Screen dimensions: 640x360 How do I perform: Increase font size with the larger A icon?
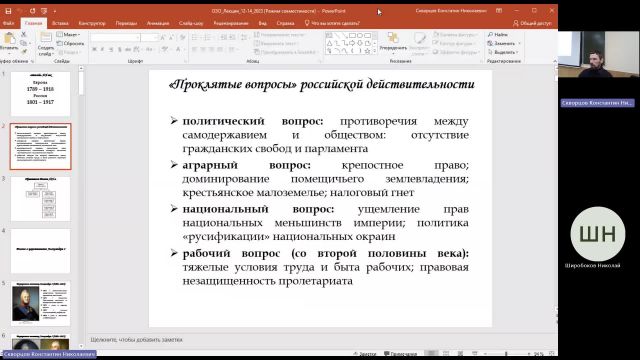[163, 38]
